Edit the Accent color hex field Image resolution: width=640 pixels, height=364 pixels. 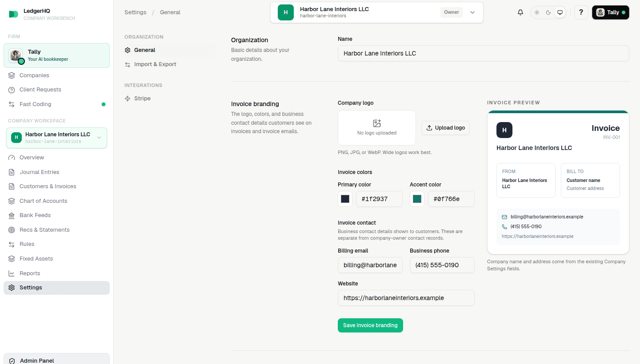point(451,199)
